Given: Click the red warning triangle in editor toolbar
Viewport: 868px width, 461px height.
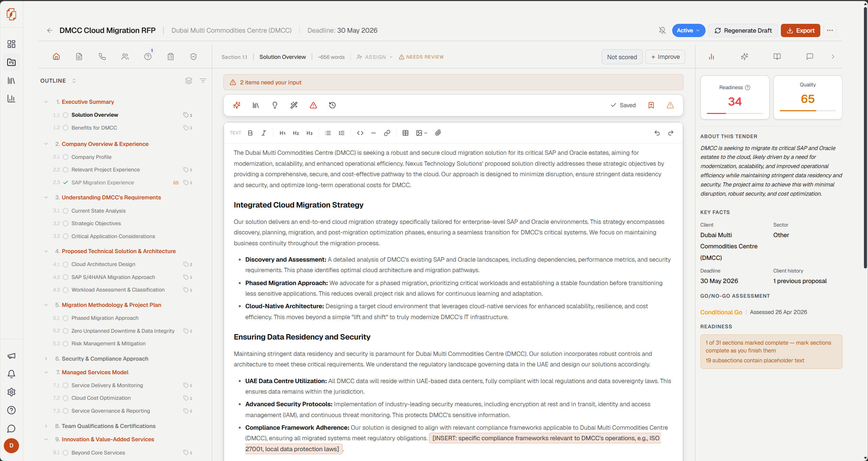Looking at the screenshot, I should coord(313,105).
